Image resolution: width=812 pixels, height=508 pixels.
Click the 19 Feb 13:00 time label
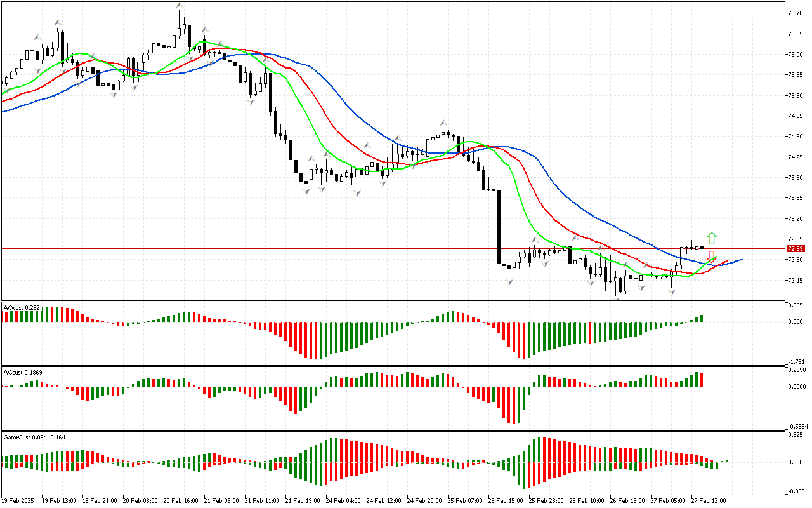(59, 500)
